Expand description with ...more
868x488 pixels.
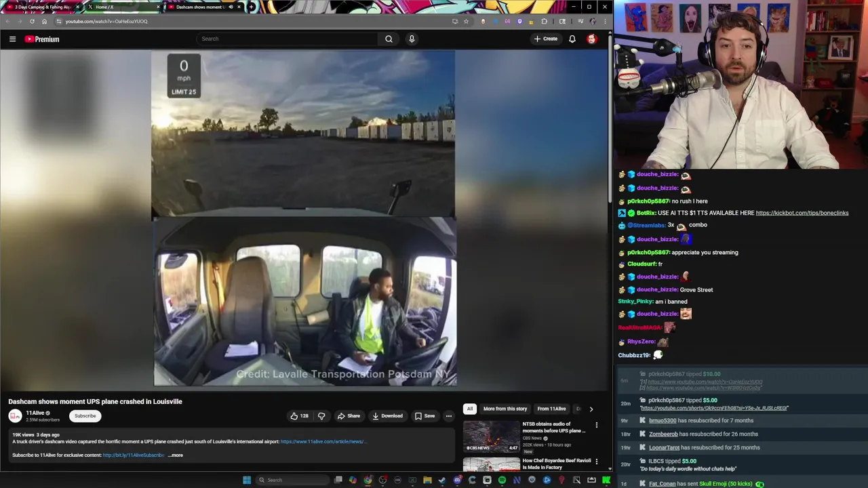175,455
